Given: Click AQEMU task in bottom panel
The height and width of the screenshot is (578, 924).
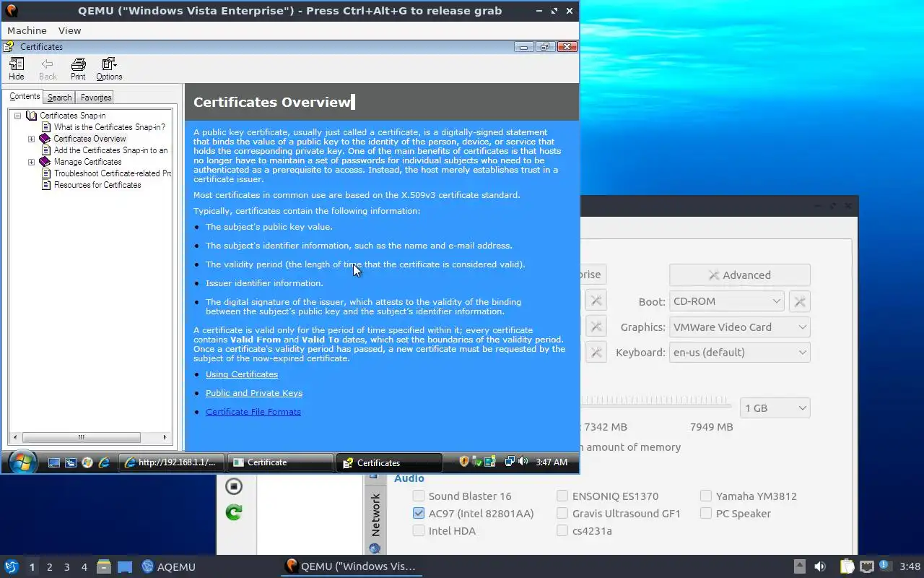Looking at the screenshot, I should pos(168,566).
